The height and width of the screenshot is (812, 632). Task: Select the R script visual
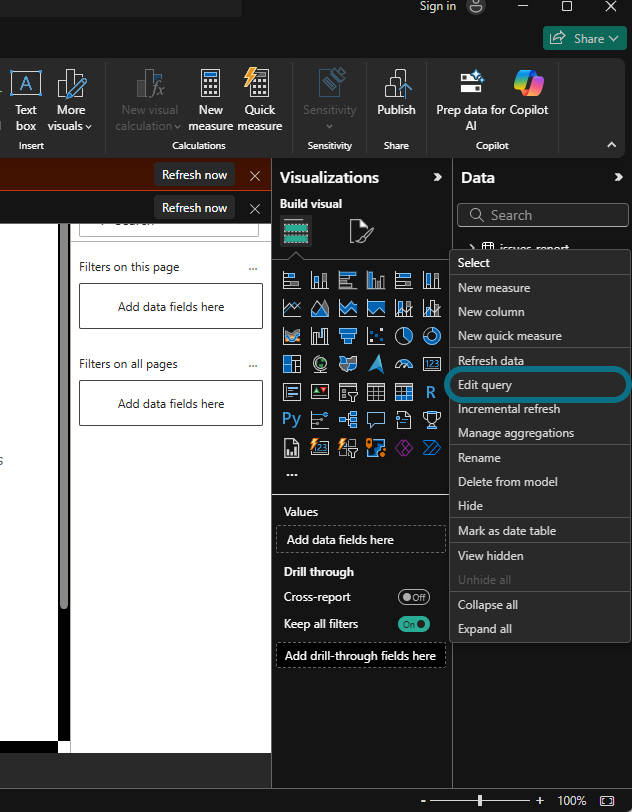tap(432, 392)
